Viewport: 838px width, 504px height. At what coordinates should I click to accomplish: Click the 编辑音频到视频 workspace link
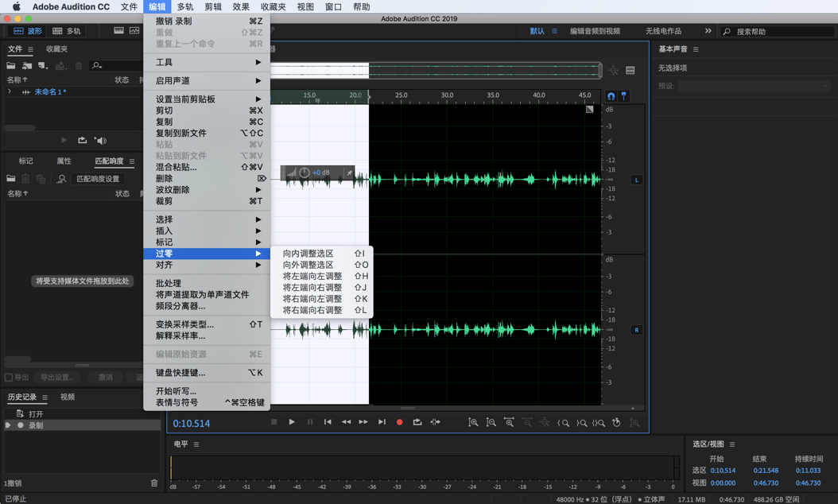pyautogui.click(x=595, y=31)
